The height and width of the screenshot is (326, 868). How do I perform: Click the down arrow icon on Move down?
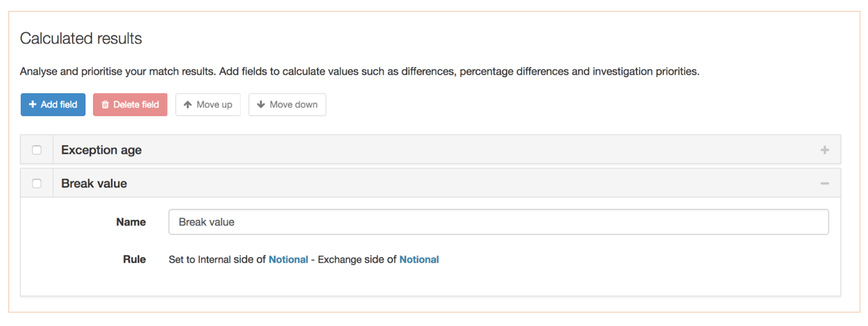[261, 104]
